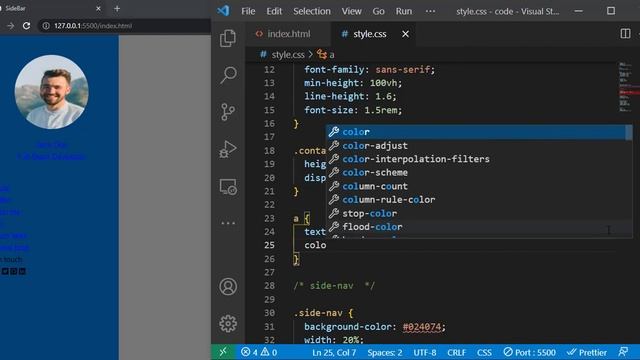This screenshot has height=360, width=640.
Task: Click the profile photo in browser page
Action: coord(51,92)
